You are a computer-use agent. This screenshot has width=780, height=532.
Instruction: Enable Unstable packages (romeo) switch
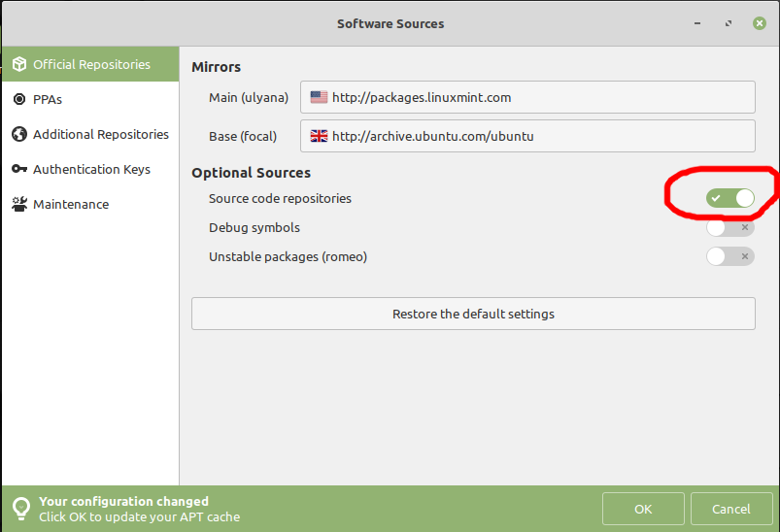point(729,256)
